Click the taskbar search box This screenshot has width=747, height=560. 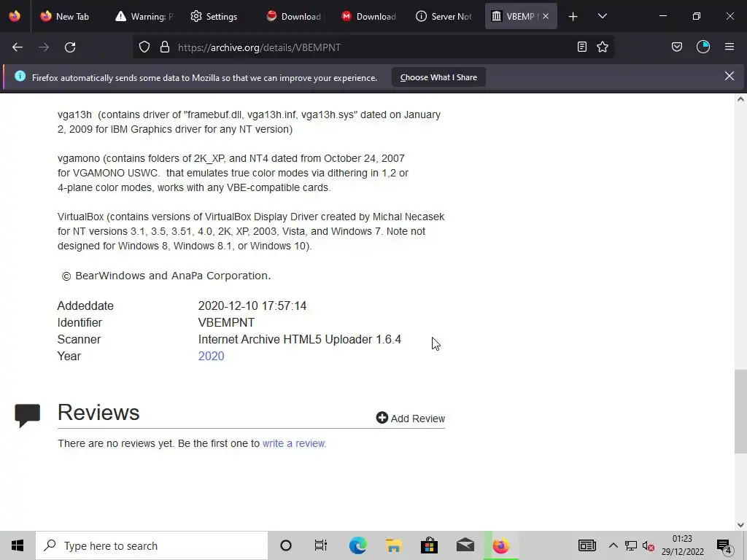(x=152, y=545)
